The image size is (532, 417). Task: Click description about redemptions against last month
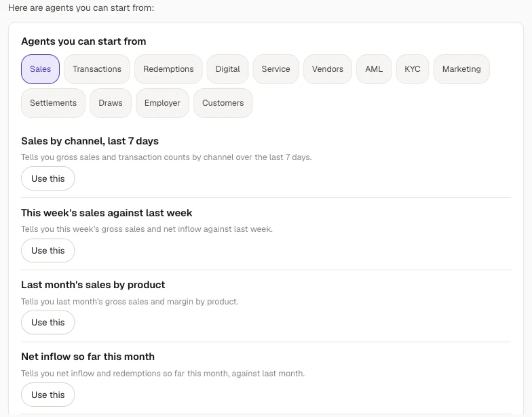[x=163, y=374]
